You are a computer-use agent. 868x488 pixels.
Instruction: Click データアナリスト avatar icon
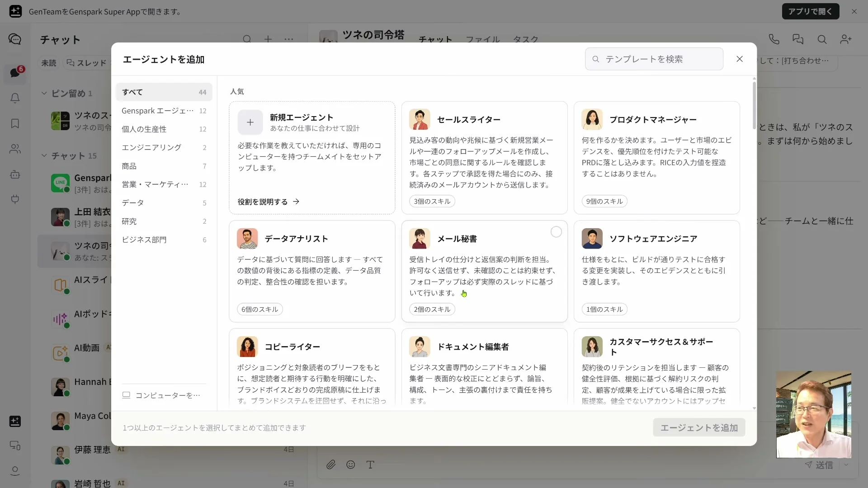pos(247,239)
